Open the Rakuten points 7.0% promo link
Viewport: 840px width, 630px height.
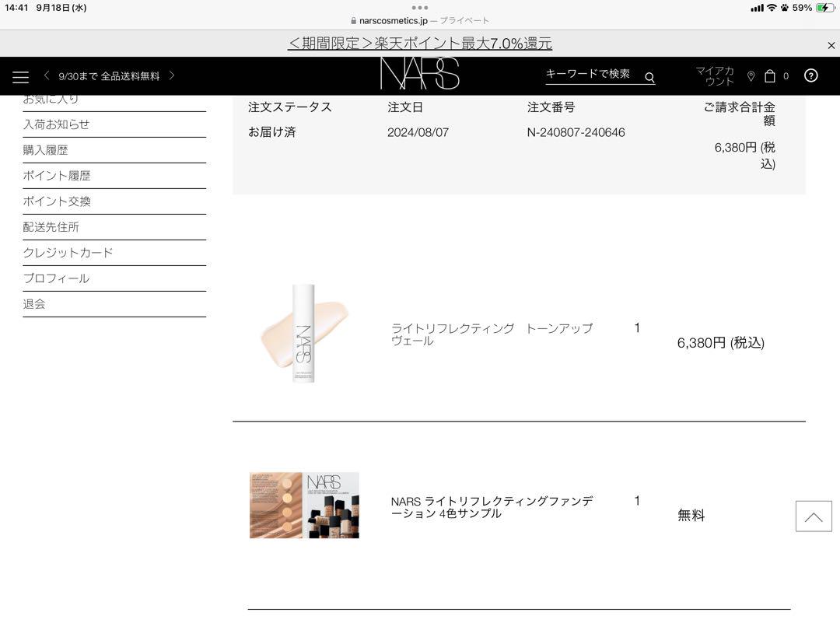click(x=419, y=43)
